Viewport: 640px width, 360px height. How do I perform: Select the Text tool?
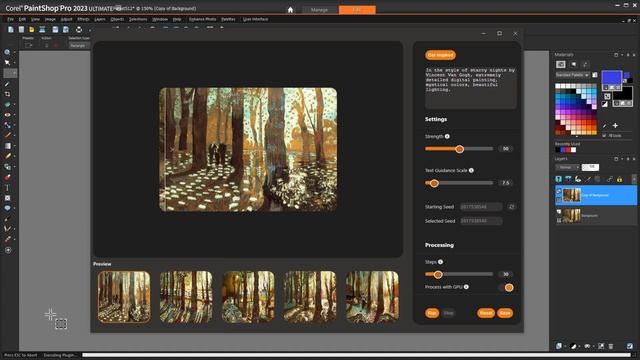pos(7,188)
